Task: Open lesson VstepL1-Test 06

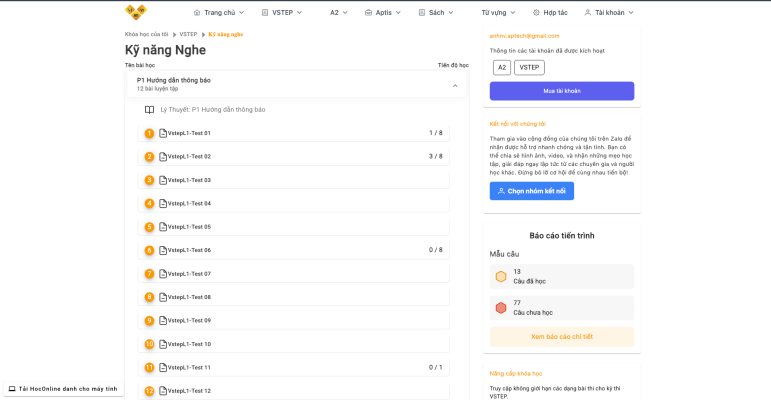Action: [x=294, y=250]
